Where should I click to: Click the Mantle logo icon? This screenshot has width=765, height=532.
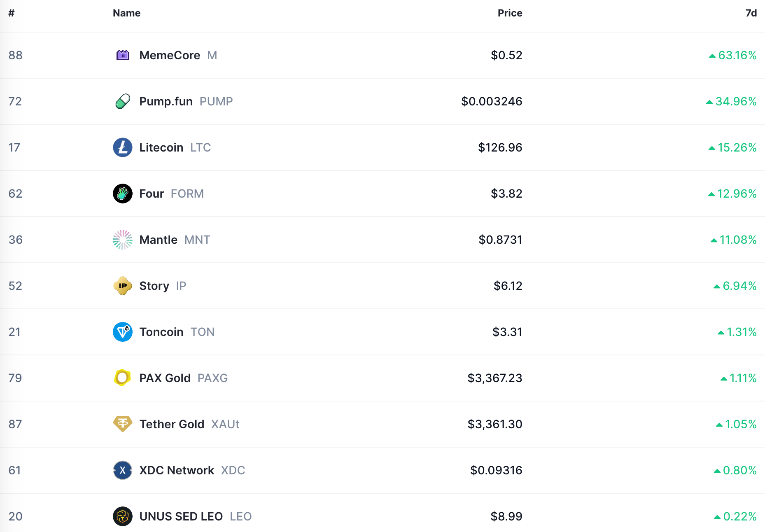pyautogui.click(x=123, y=240)
